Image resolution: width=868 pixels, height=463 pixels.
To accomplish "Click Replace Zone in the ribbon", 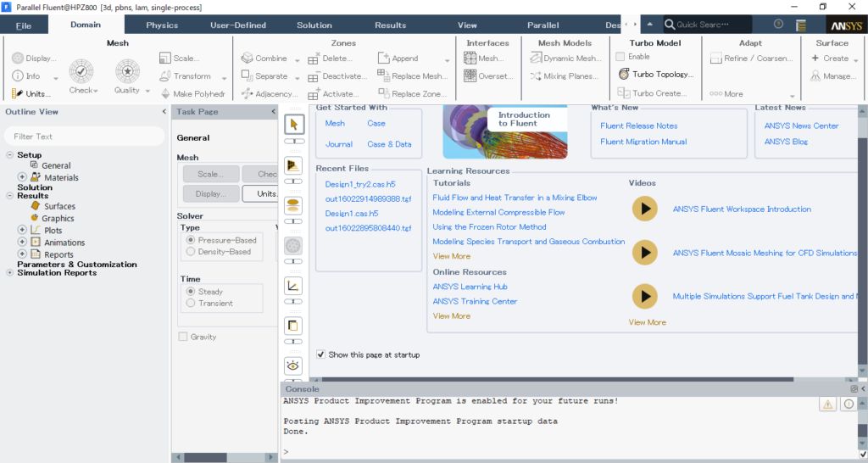I will (x=413, y=93).
